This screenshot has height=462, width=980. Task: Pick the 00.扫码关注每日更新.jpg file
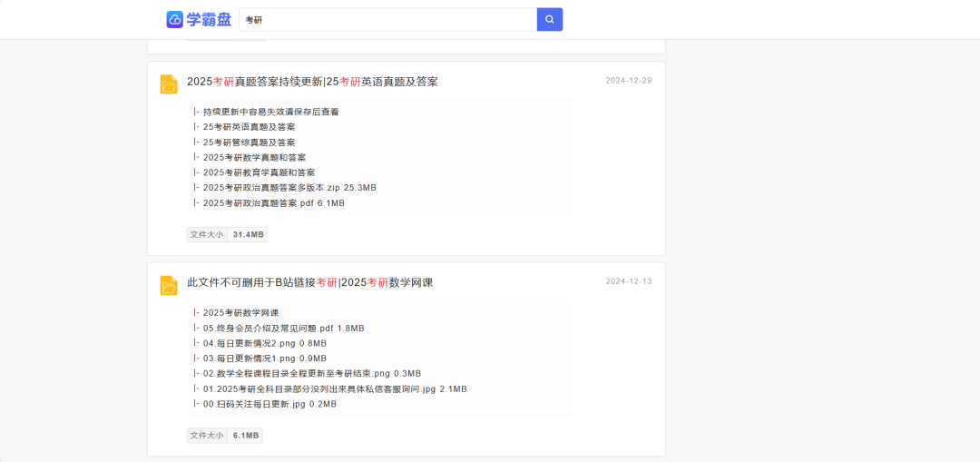(269, 405)
